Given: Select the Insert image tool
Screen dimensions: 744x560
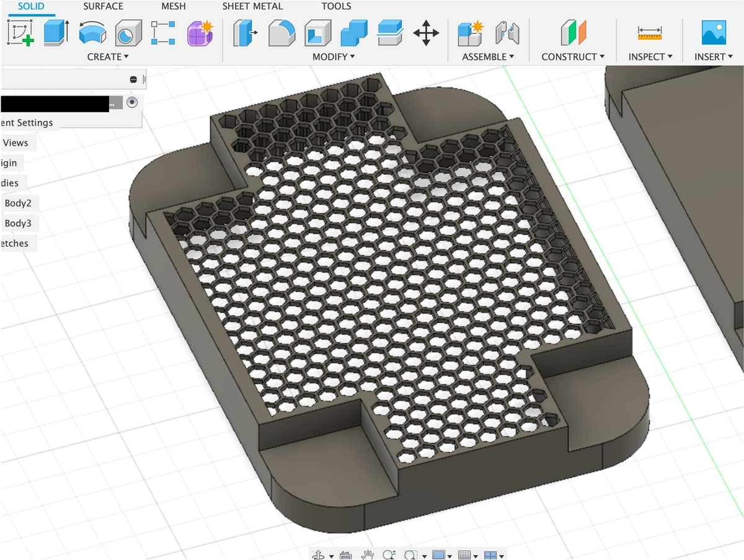Looking at the screenshot, I should pos(714,32).
